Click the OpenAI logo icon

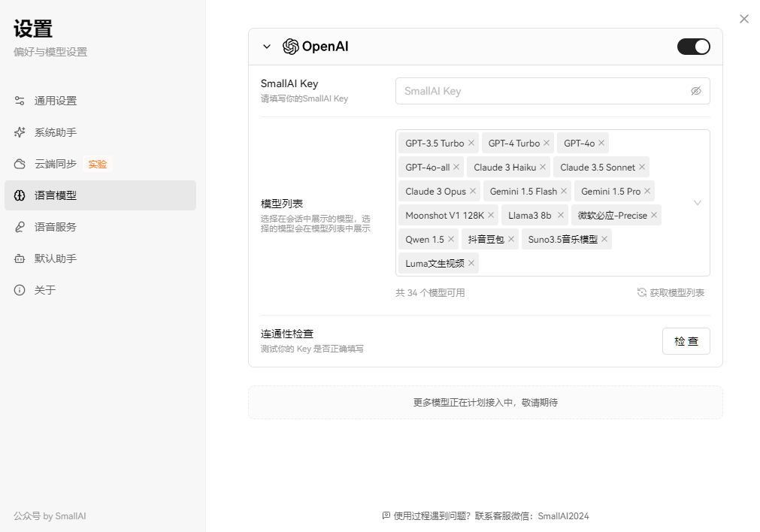pyautogui.click(x=290, y=47)
